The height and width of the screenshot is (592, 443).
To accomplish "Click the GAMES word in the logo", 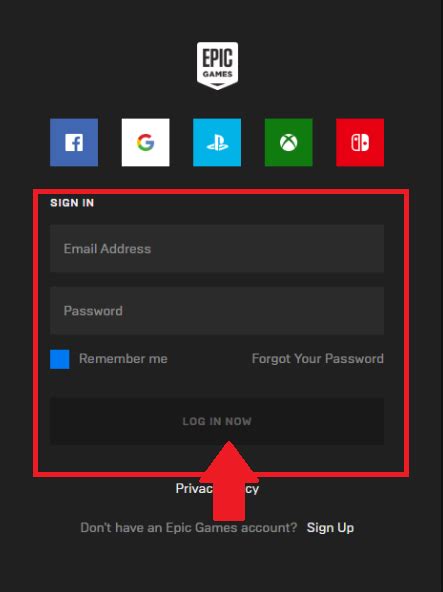I will coord(218,74).
